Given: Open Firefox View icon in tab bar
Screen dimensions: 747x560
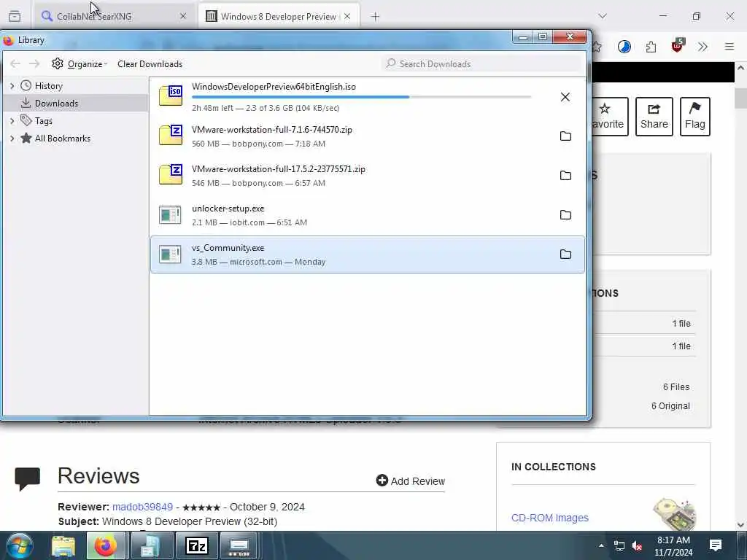Looking at the screenshot, I should [15, 16].
